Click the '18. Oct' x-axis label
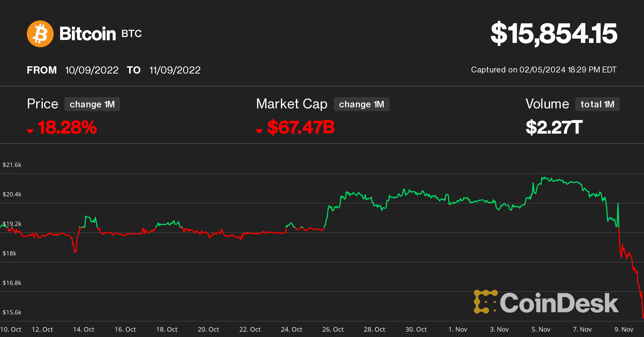Viewport: 644px width, 337px height. point(167,329)
